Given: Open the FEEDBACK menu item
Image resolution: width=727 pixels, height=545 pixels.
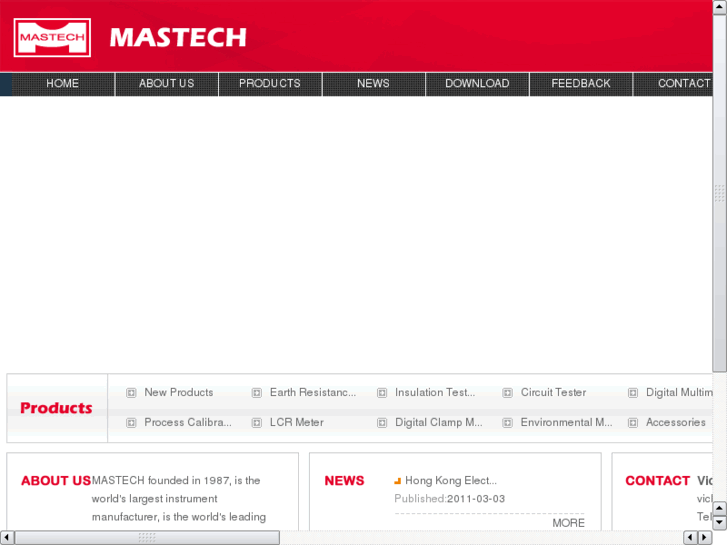Looking at the screenshot, I should click(x=581, y=83).
